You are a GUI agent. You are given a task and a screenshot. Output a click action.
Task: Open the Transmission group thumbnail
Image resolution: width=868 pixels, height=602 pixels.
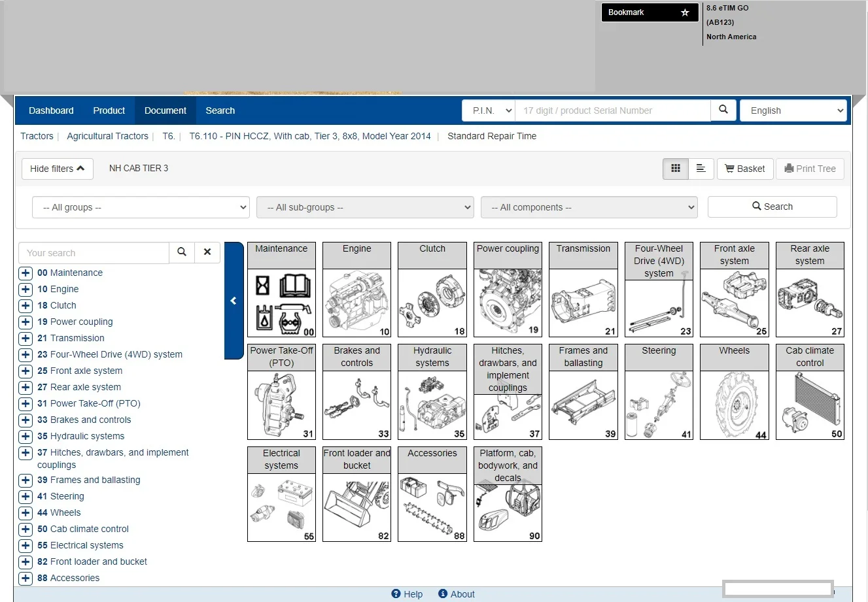tap(583, 290)
